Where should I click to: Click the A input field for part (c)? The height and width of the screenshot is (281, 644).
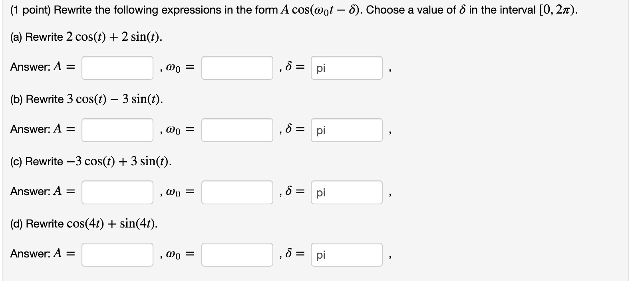coord(117,192)
